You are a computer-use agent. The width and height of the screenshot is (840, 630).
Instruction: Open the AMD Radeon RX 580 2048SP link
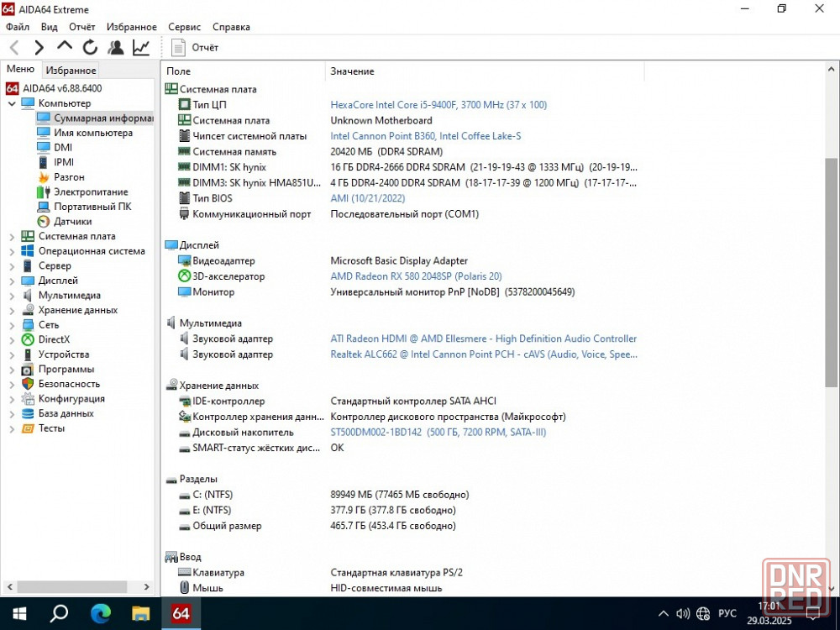pos(416,276)
